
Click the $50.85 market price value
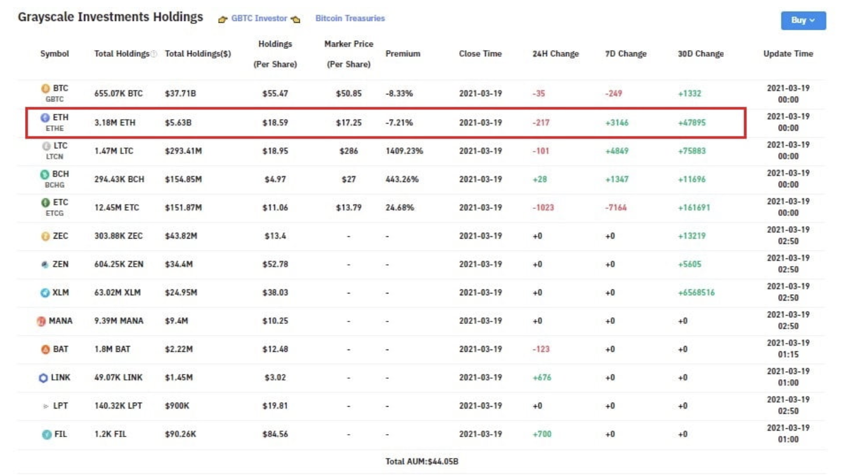(x=349, y=93)
